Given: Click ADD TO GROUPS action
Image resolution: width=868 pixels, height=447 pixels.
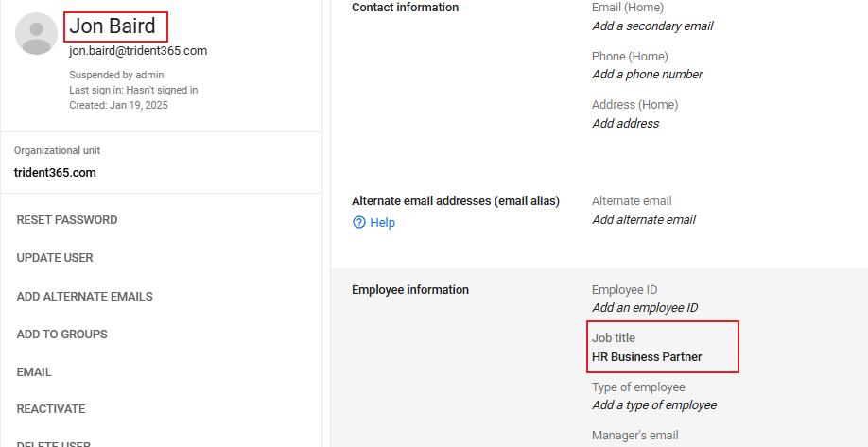Looking at the screenshot, I should pos(61,335).
